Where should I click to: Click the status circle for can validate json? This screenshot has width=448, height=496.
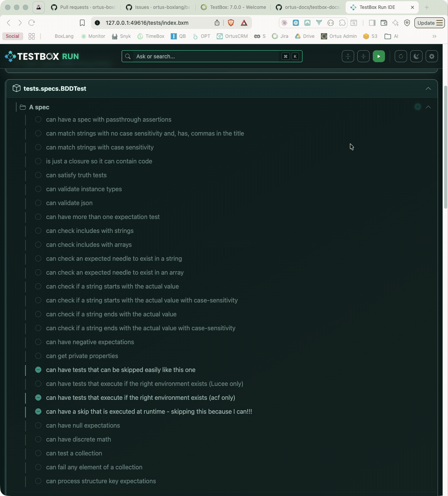pos(38,203)
